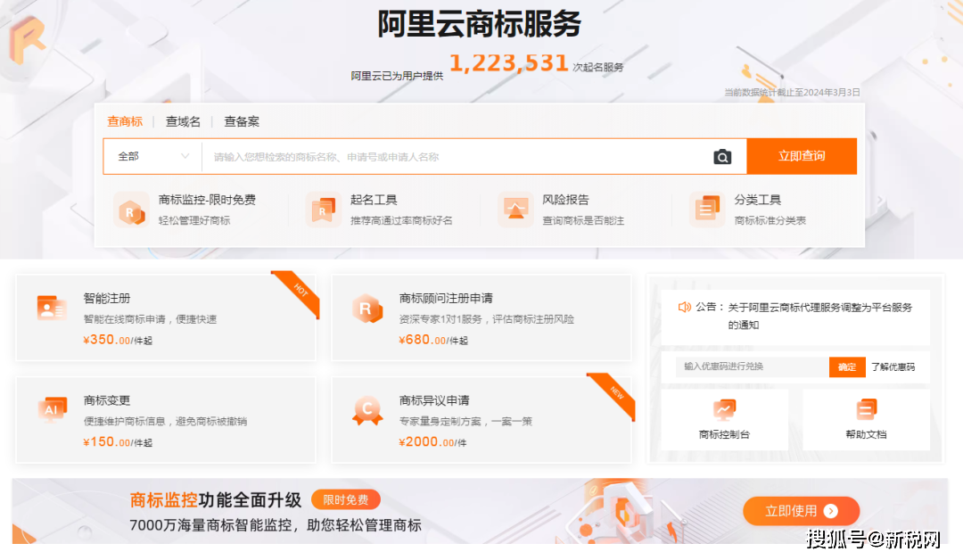This screenshot has width=963, height=560.
Task: Click the 确定 coupon redeem button
Action: pyautogui.click(x=847, y=366)
